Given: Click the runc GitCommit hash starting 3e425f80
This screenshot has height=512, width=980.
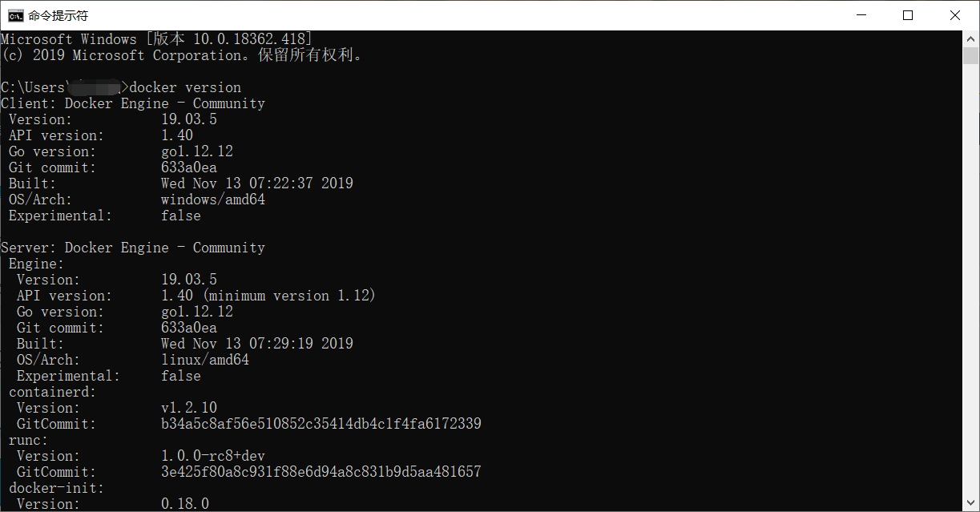Looking at the screenshot, I should (321, 472).
